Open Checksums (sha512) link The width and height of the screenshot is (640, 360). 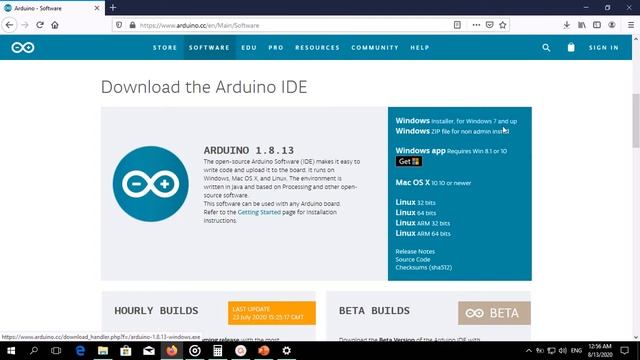(x=424, y=268)
